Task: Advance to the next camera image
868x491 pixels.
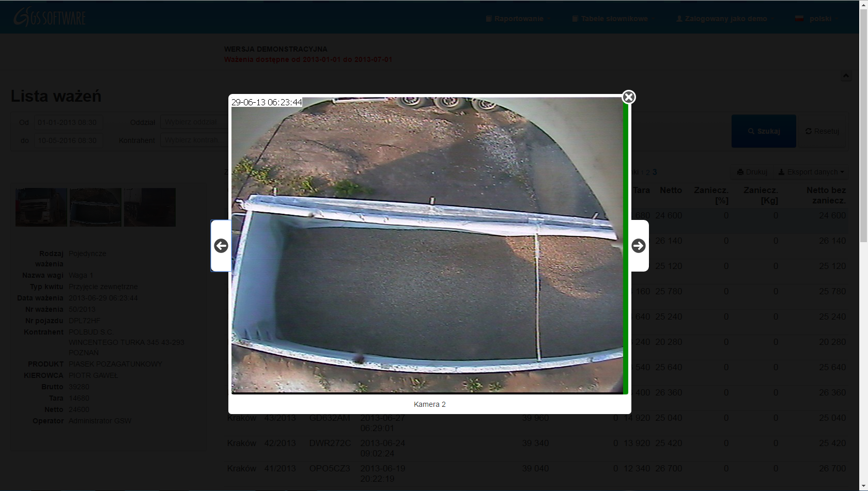Action: [639, 246]
